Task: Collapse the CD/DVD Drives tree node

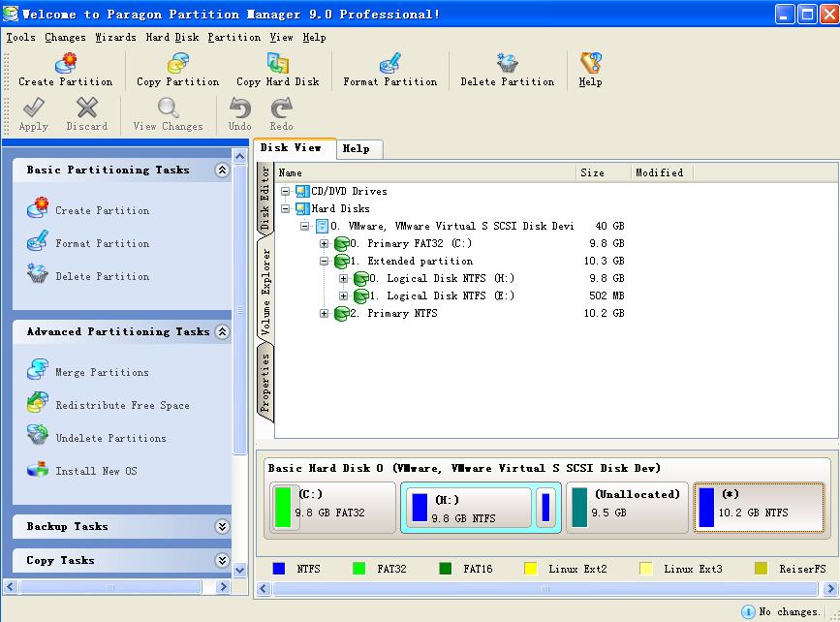Action: 285,191
